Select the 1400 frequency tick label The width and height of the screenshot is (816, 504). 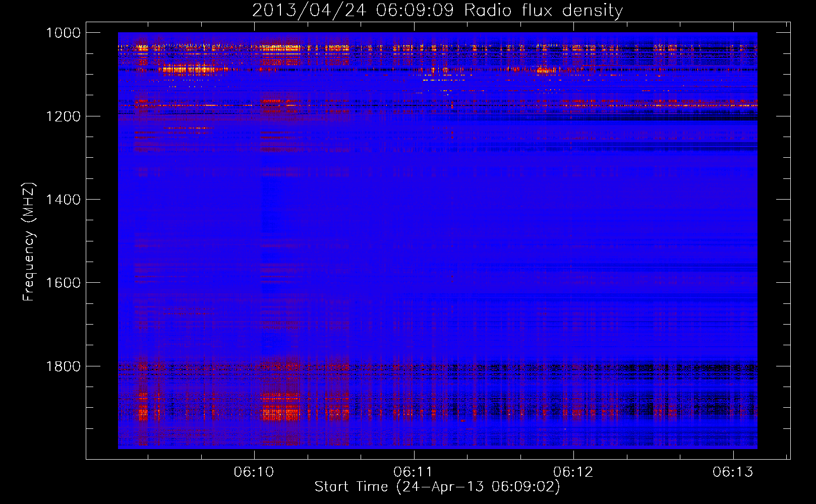tap(63, 200)
